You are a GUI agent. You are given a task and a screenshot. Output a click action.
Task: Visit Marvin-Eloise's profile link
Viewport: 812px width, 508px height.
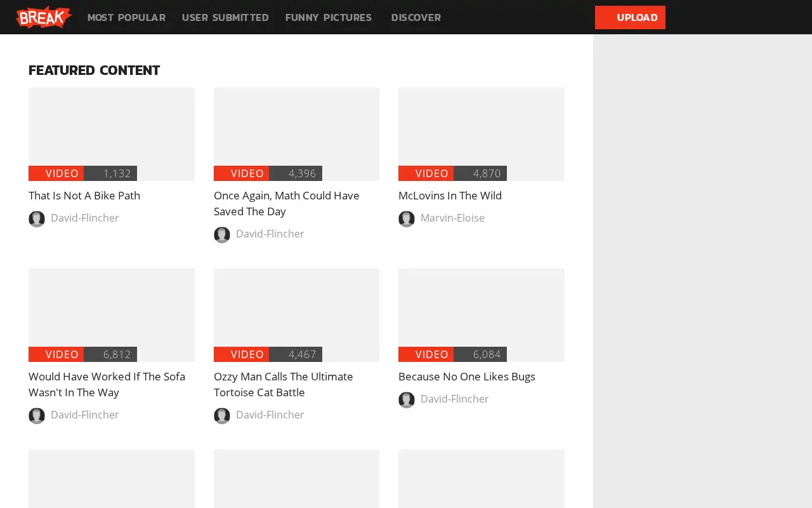452,218
